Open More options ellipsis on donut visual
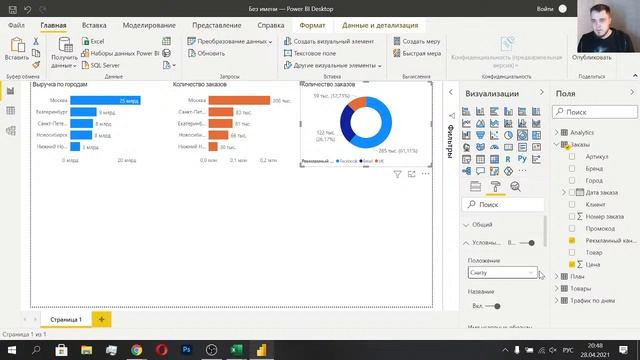The height and width of the screenshot is (360, 640). click(425, 174)
